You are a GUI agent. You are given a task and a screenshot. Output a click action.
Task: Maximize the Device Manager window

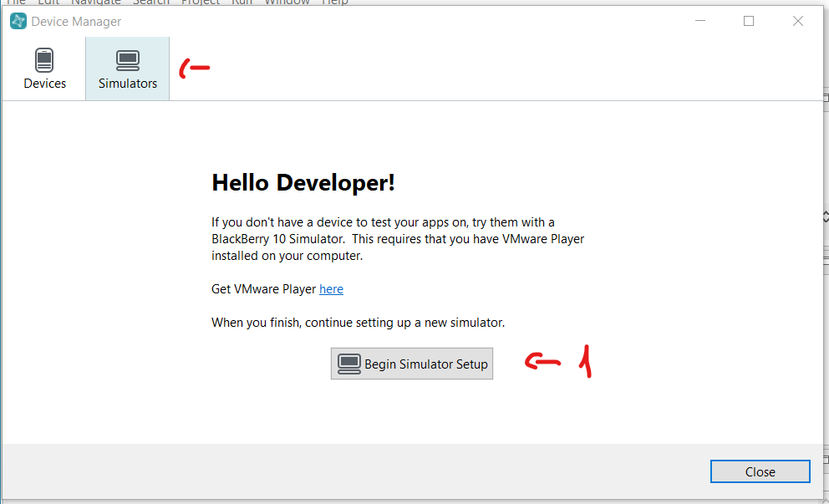click(749, 21)
